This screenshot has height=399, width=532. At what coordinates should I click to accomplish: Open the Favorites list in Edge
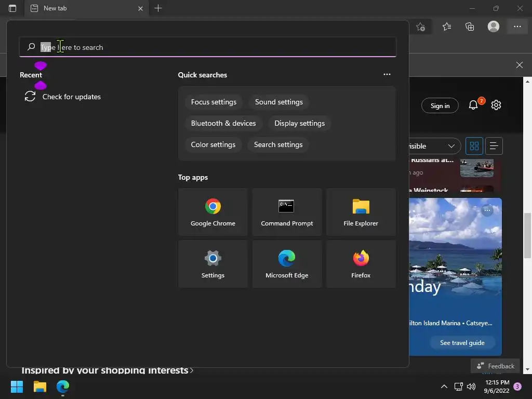[x=447, y=26]
